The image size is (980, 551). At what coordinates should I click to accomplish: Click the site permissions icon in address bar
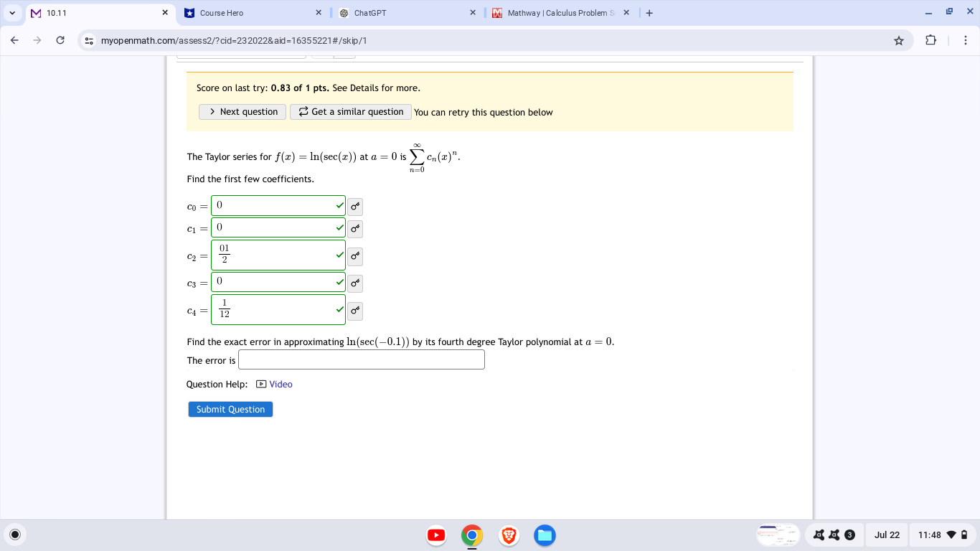[88, 40]
